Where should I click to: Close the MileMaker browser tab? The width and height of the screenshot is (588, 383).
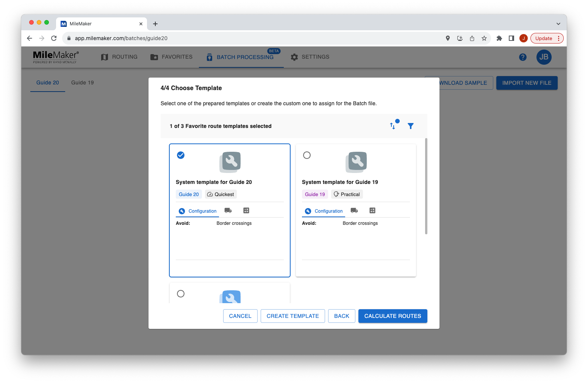[x=141, y=24]
